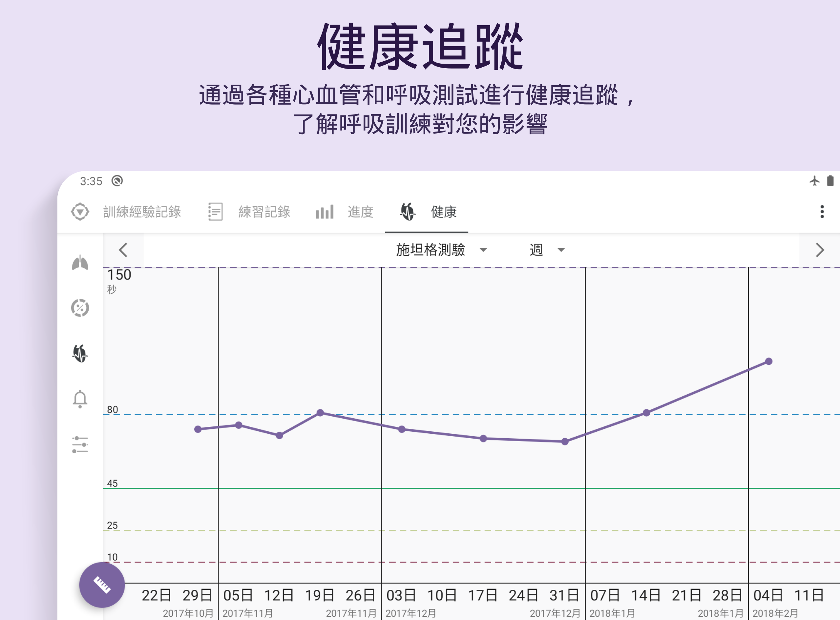Select the data point on 03日 December
This screenshot has height=620, width=840.
click(x=402, y=429)
